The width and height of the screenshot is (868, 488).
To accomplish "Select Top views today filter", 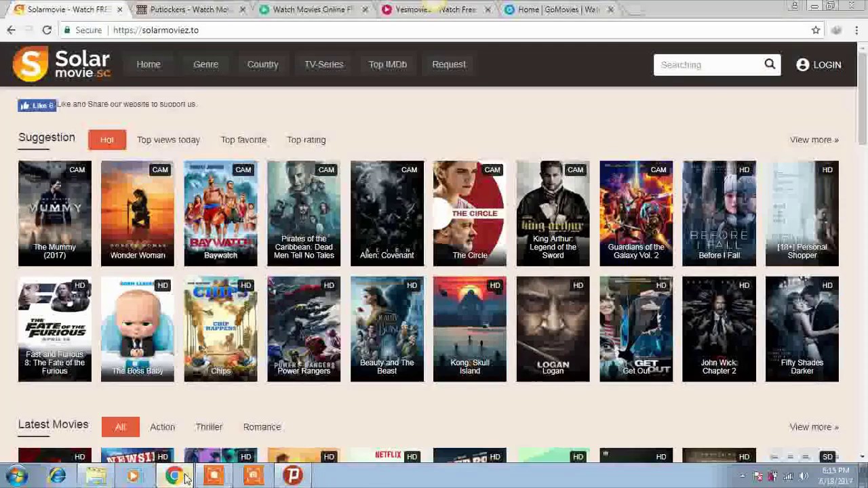I will [x=168, y=140].
